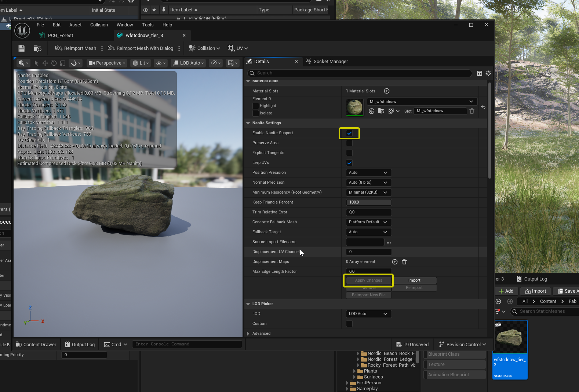Click the Save asset floppy disk icon
The width and height of the screenshot is (579, 392).
click(22, 48)
